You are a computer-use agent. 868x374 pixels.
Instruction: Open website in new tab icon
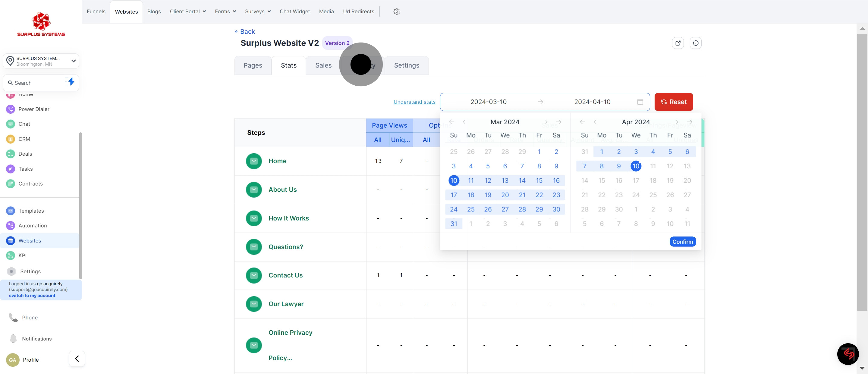pos(678,43)
